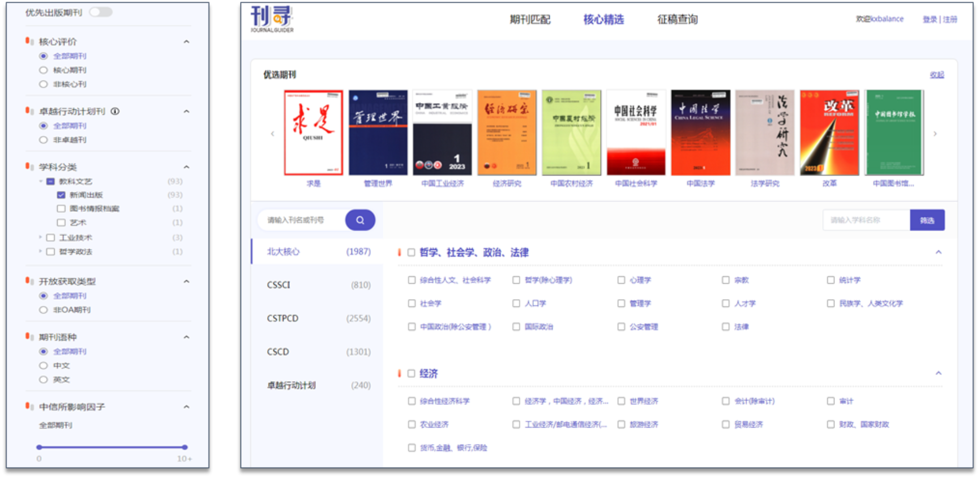Open the 中国农村经济 journal cover

coord(571,133)
